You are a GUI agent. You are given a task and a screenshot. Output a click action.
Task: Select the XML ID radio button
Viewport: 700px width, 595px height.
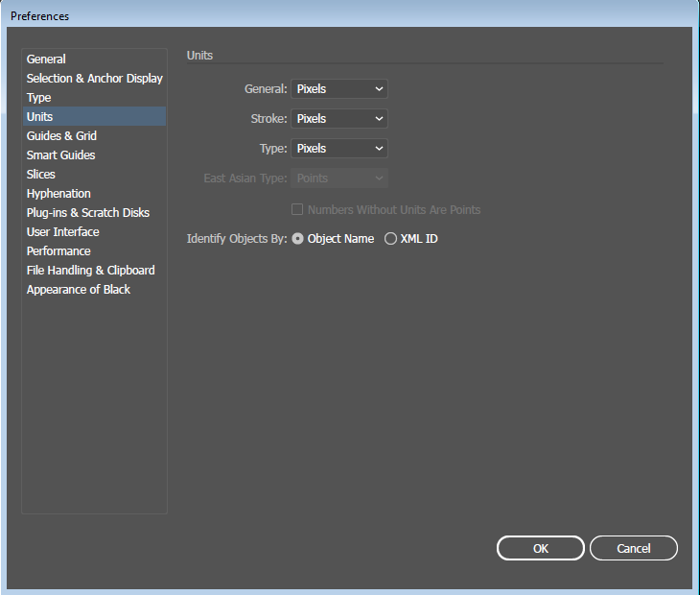[390, 239]
